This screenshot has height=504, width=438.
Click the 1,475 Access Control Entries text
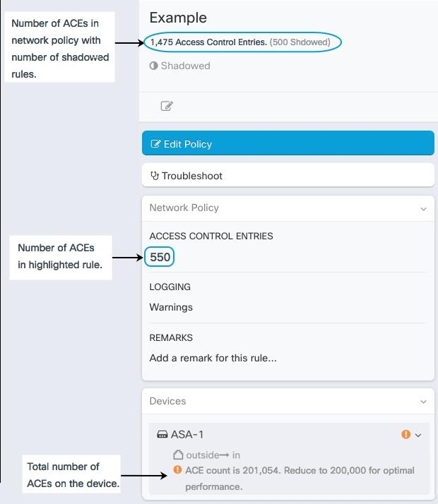208,42
